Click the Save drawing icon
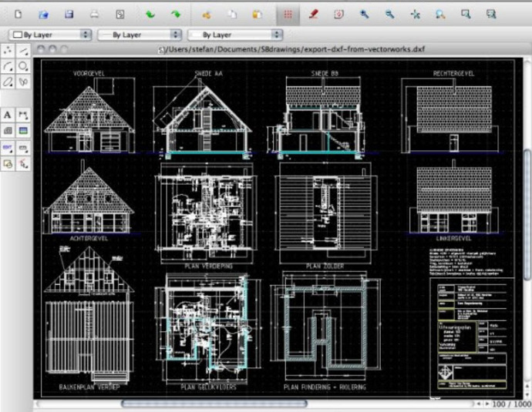The height and width of the screenshot is (412, 532). pos(69,14)
